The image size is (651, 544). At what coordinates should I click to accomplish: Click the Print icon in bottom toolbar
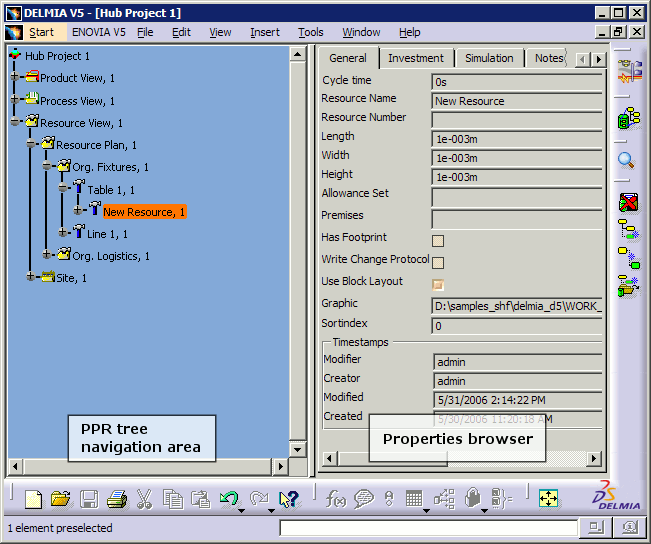117,499
